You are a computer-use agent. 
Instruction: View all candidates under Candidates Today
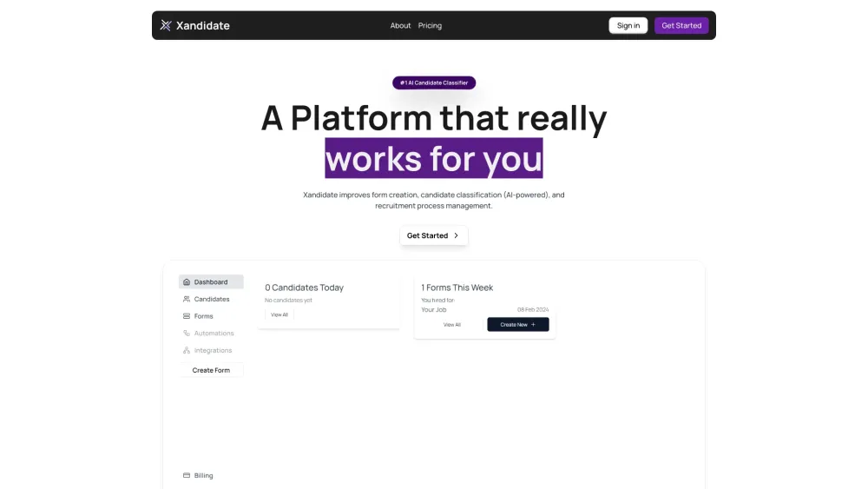coord(279,314)
